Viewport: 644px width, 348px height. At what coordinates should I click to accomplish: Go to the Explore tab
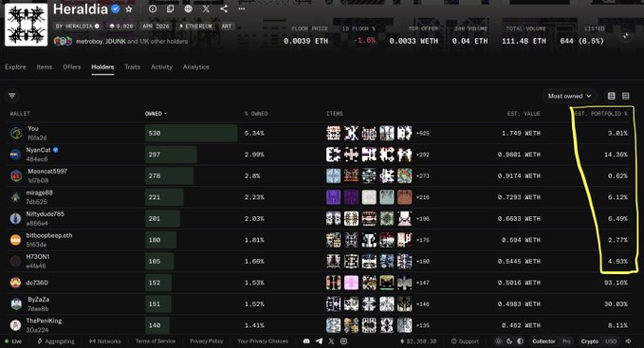pyautogui.click(x=15, y=66)
